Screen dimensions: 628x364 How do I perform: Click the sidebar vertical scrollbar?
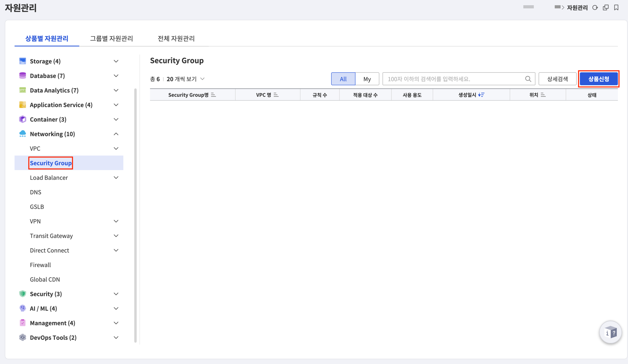[135, 215]
